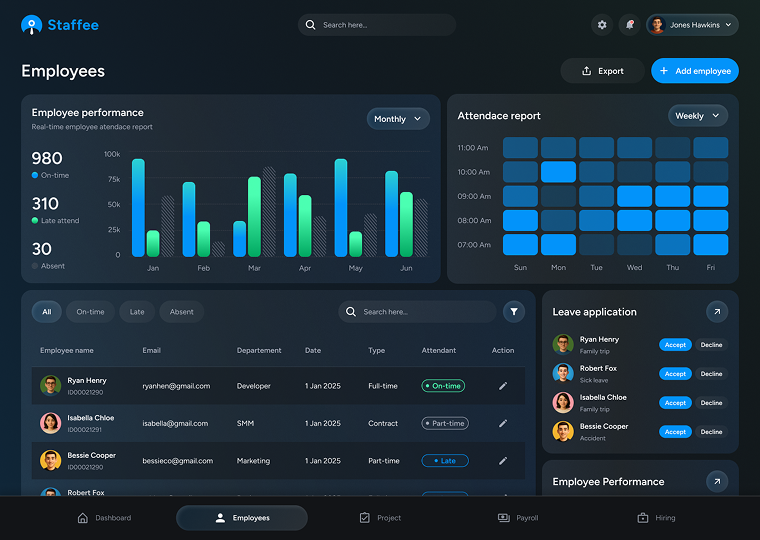The width and height of the screenshot is (760, 540).
Task: Click the top search magnifier icon
Action: pos(310,25)
